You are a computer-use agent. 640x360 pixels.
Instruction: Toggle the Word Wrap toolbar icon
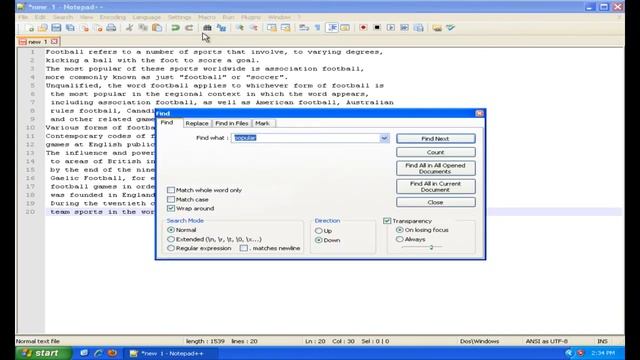pos(304,28)
